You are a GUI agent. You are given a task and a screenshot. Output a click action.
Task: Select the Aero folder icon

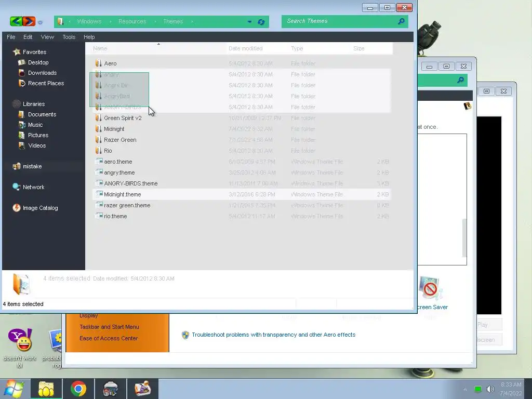pos(98,63)
